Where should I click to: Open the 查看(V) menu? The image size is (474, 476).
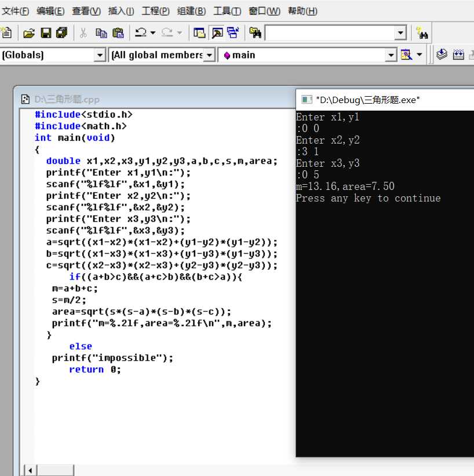tap(86, 11)
